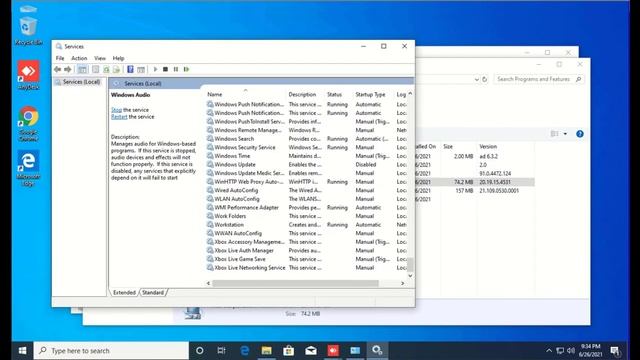Click the Cortana circle on the taskbar
This screenshot has height=360, width=640.
tap(200, 350)
